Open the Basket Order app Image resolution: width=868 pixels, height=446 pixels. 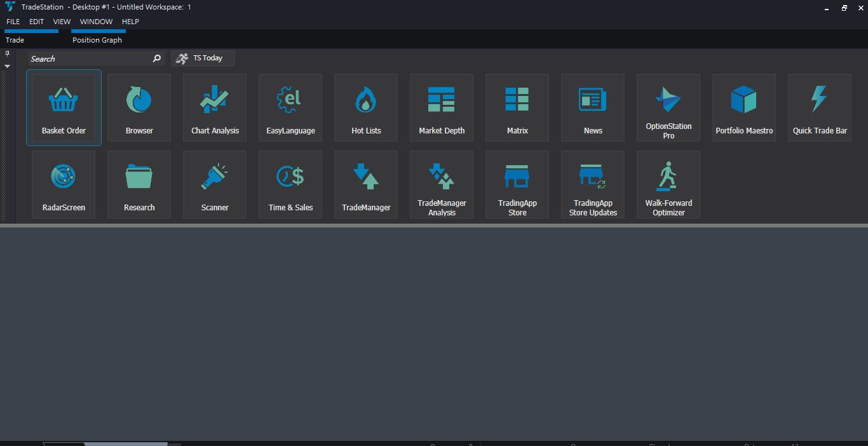pos(64,108)
